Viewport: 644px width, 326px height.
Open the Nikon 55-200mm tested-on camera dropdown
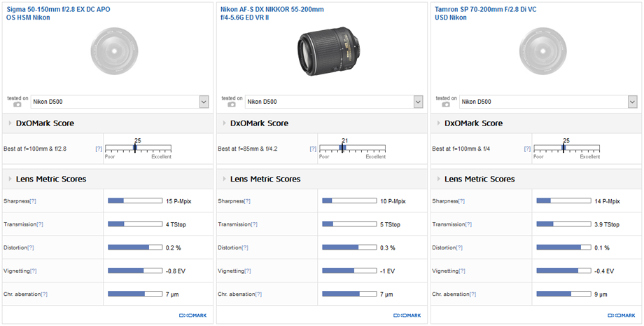point(334,102)
